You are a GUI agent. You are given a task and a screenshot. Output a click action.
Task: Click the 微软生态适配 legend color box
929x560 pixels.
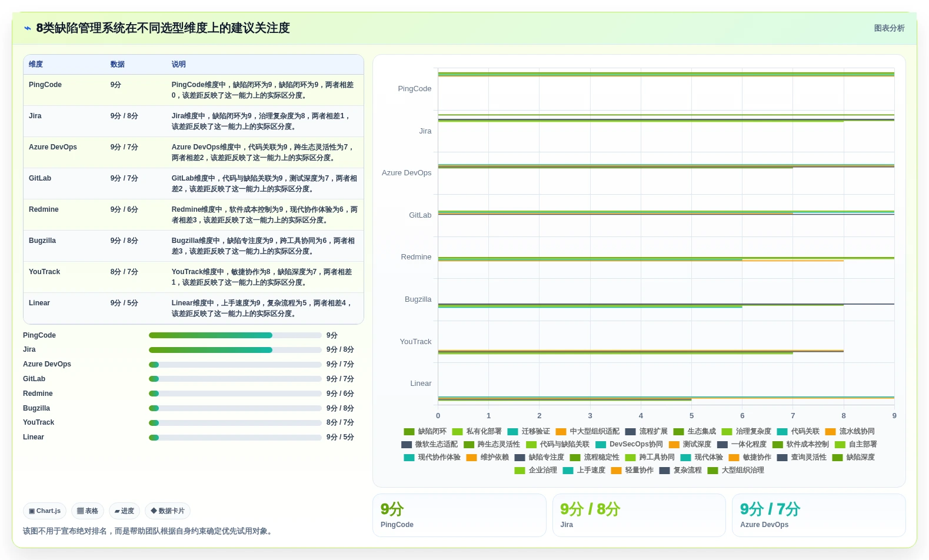click(x=407, y=445)
